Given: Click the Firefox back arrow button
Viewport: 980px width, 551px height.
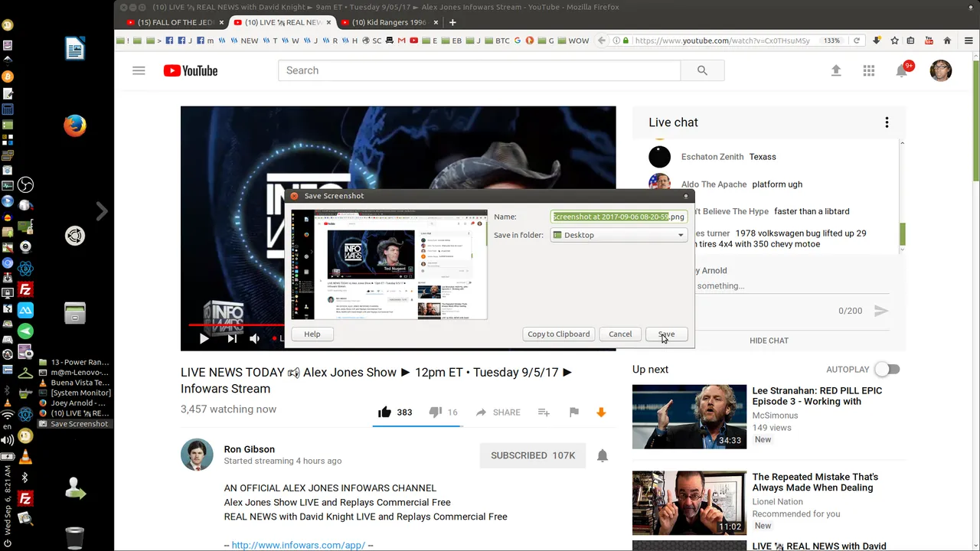Looking at the screenshot, I should tap(602, 41).
